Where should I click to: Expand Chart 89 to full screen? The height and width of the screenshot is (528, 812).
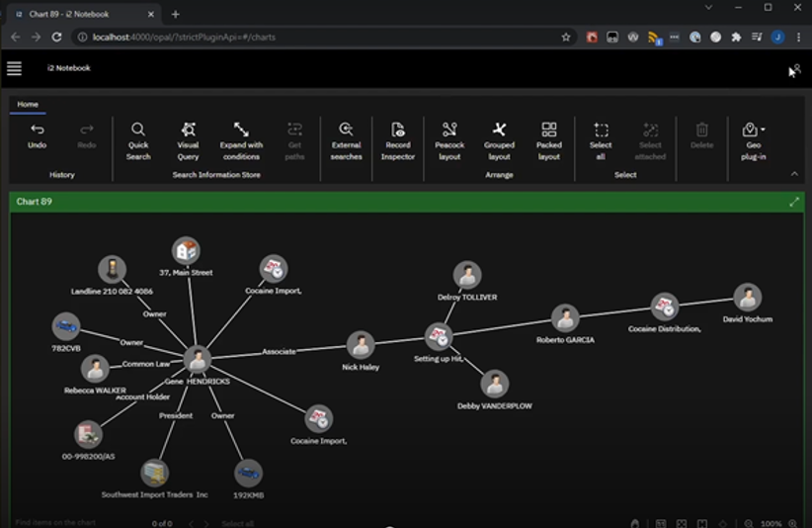tap(794, 202)
